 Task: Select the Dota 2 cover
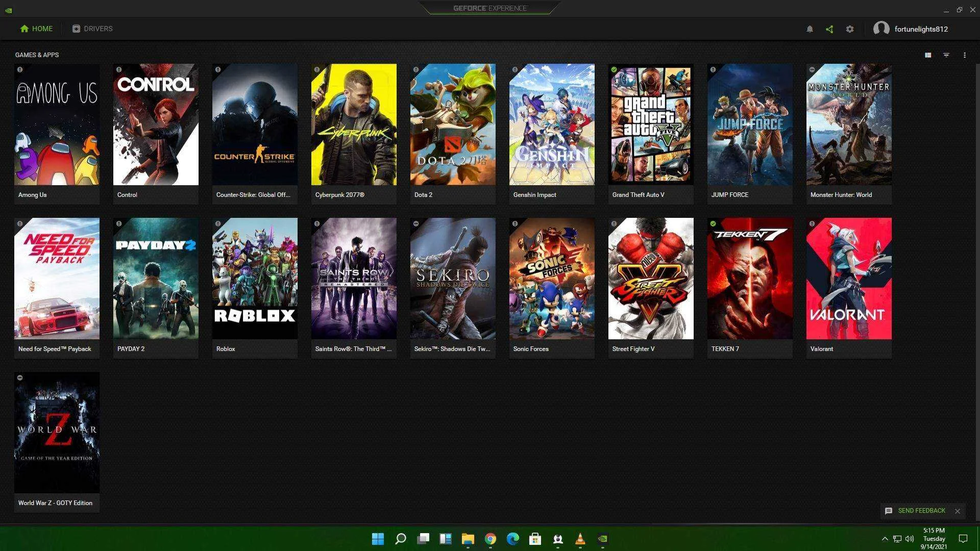coord(453,124)
